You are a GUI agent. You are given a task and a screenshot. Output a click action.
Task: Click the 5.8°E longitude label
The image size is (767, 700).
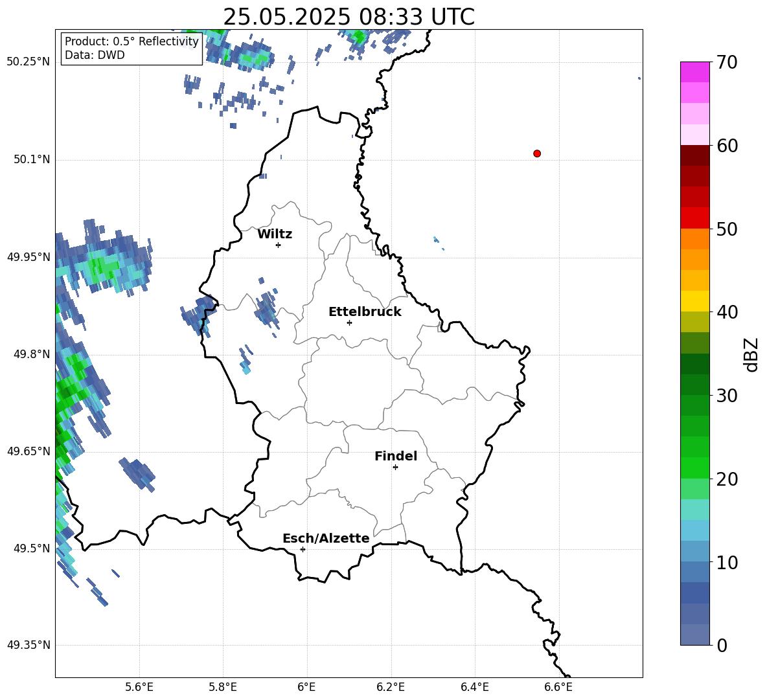(223, 687)
